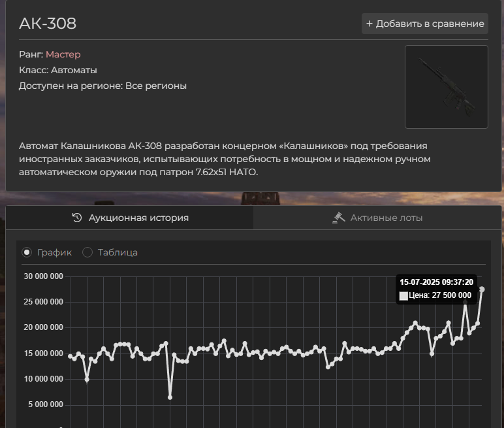This screenshot has width=504, height=428.
Task: Open the AK-308 rifle image
Action: click(446, 87)
